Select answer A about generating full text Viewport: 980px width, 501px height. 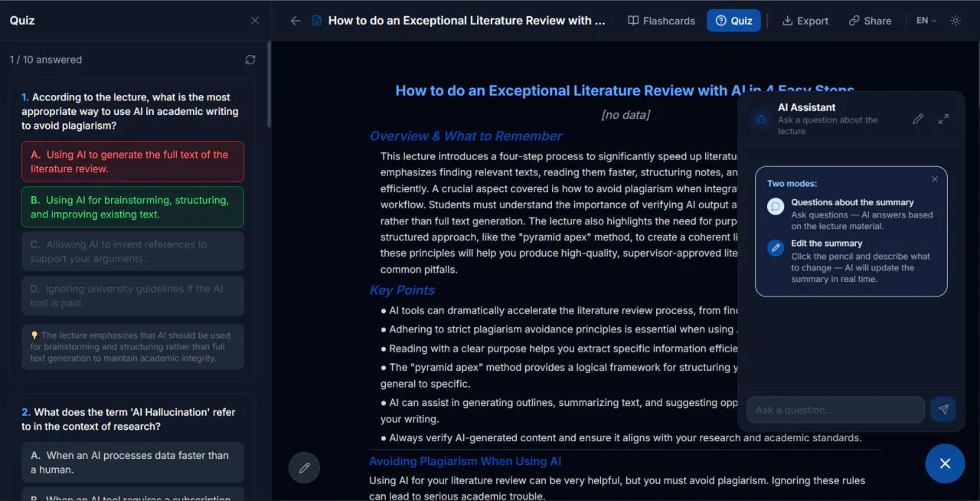(132, 162)
